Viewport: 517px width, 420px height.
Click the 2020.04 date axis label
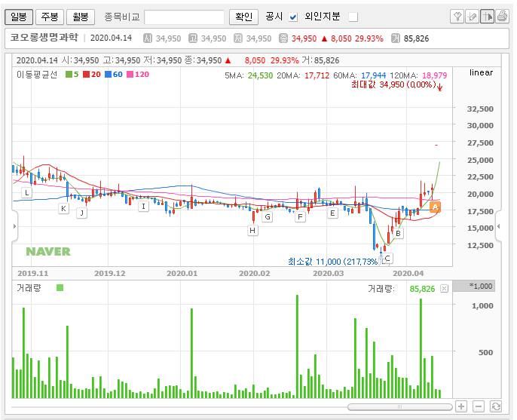coord(408,273)
